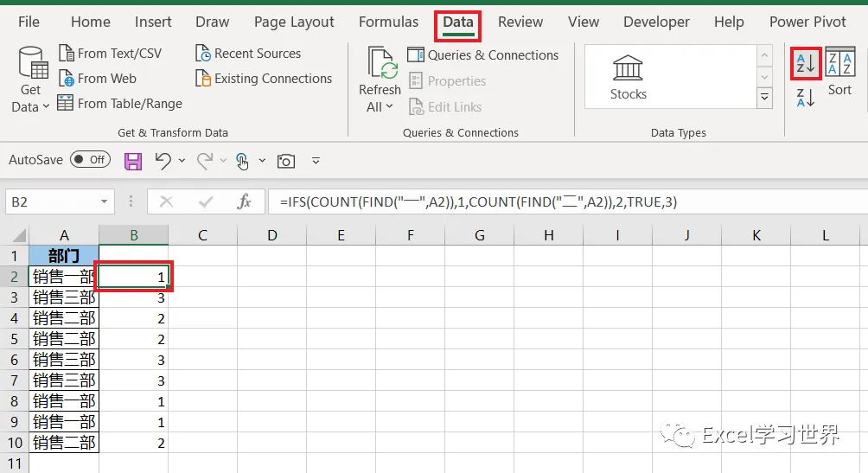Image resolution: width=868 pixels, height=473 pixels.
Task: Sort Z to A descending
Action: pyautogui.click(x=806, y=98)
